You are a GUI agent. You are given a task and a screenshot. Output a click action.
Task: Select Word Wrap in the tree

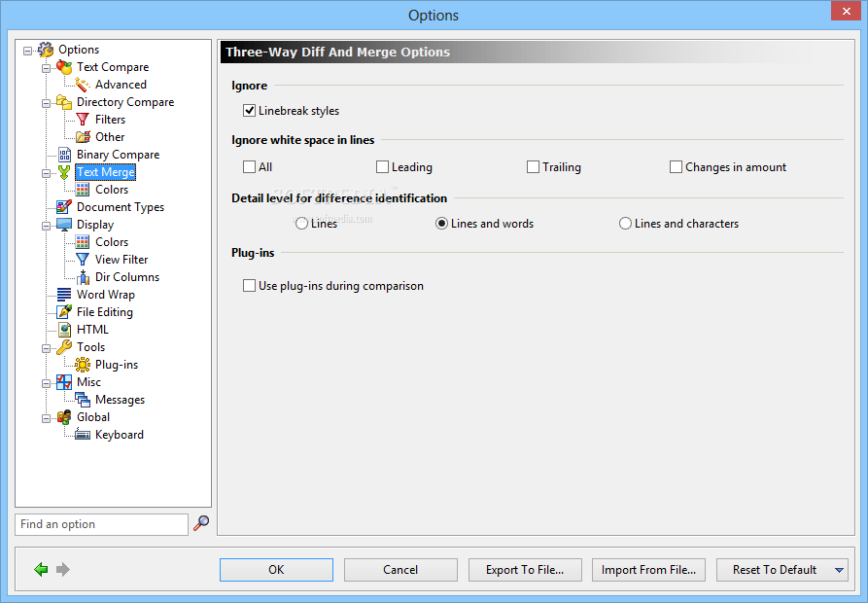(x=106, y=295)
